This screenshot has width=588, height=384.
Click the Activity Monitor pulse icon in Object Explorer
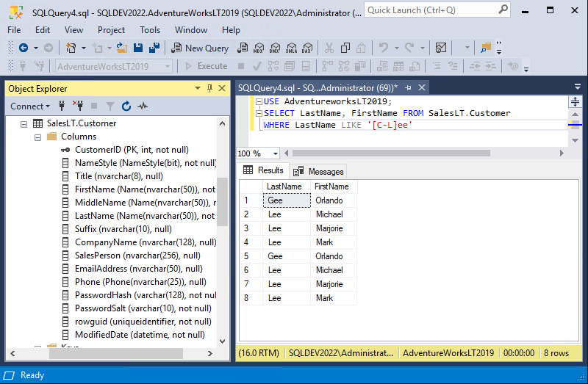[x=143, y=106]
